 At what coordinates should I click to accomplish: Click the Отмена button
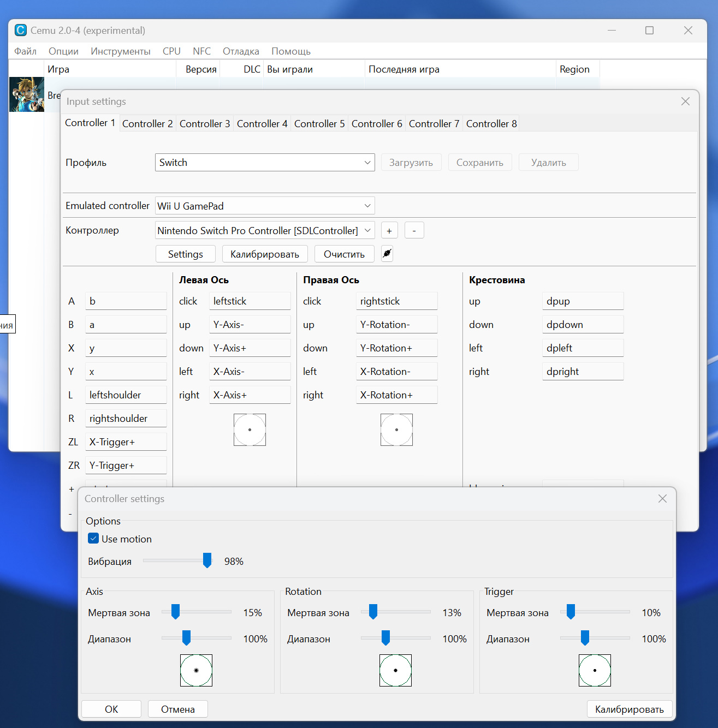coord(178,709)
